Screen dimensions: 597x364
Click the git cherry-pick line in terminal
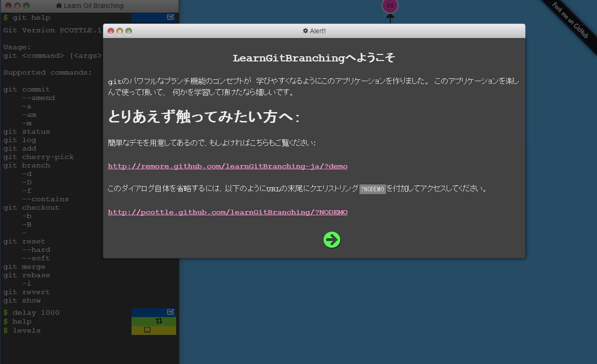[39, 157]
